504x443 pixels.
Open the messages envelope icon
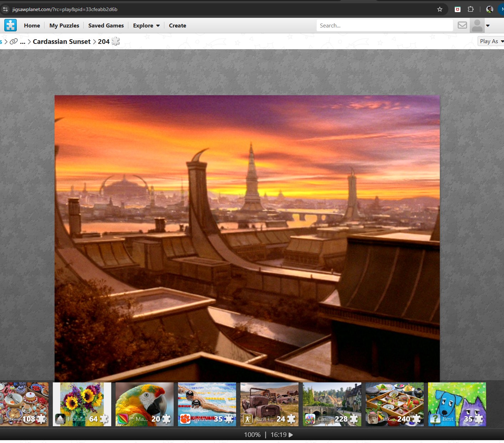(462, 25)
